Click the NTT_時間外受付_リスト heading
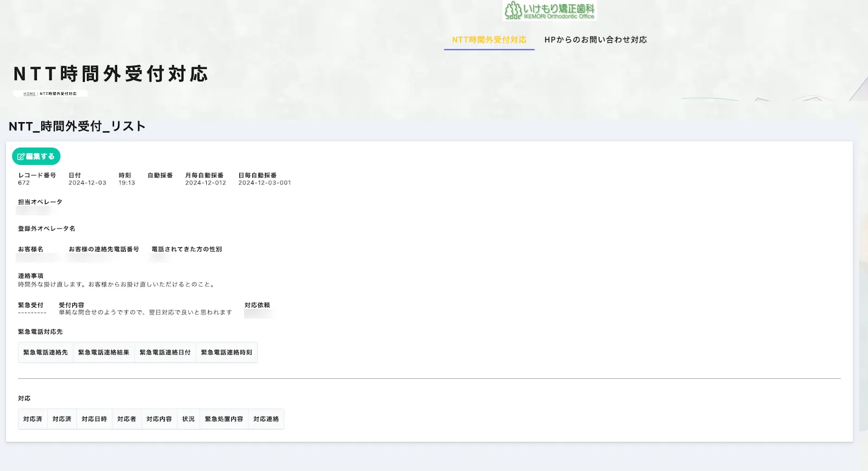Image resolution: width=868 pixels, height=471 pixels. 77,126
